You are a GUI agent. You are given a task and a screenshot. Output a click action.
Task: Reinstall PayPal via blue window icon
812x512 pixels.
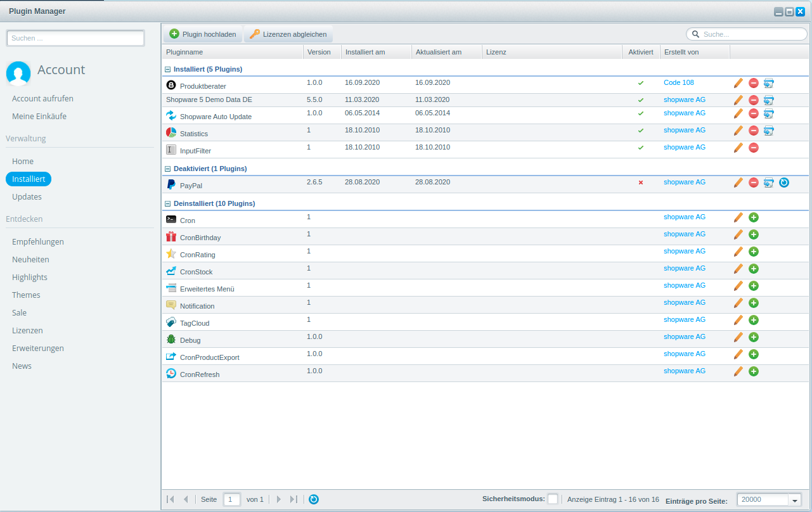click(769, 182)
